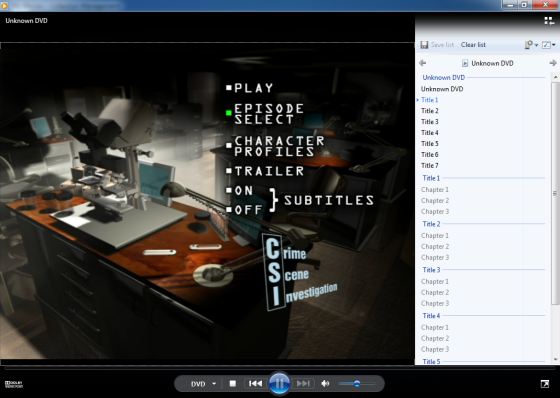This screenshot has width=560, height=398.
Task: Click the Switch to Library icon
Action: tap(549, 21)
